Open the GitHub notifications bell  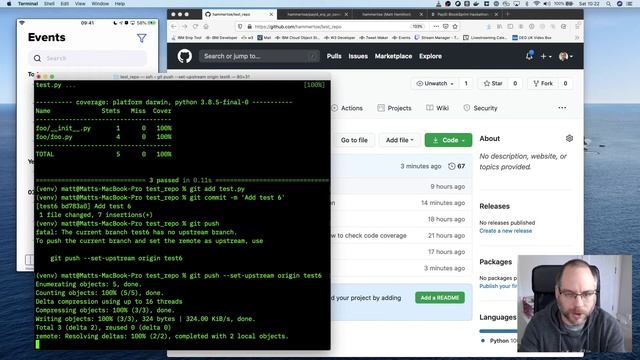click(x=529, y=56)
